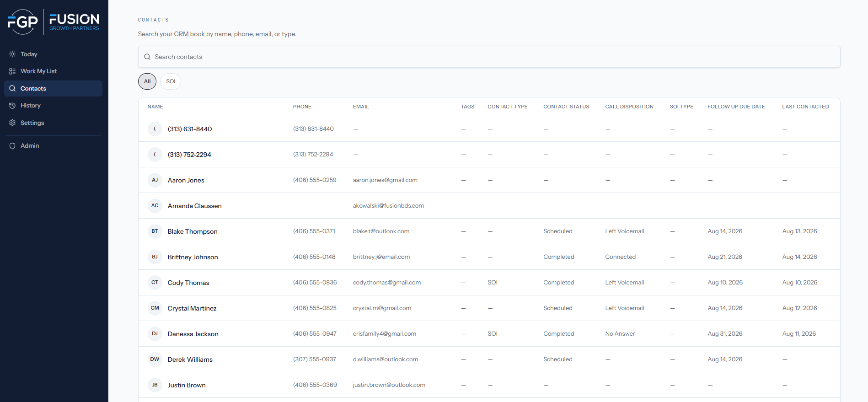Click the Admin shield icon
Viewport: 868px width, 402px height.
tap(12, 146)
